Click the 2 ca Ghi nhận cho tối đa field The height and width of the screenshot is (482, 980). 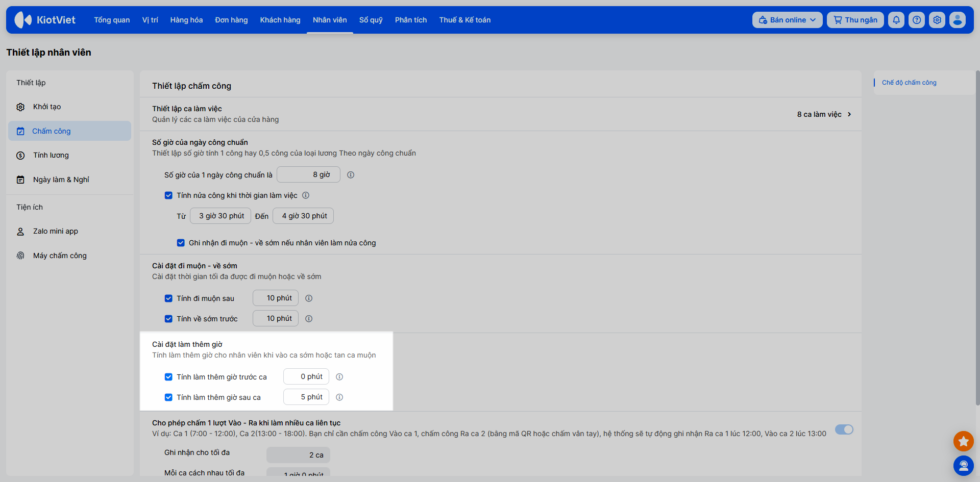point(298,455)
